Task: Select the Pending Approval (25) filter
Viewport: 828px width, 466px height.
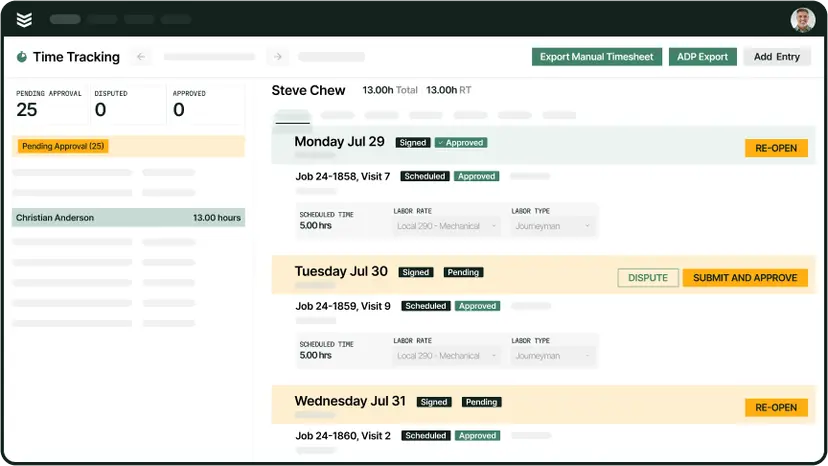Action: click(63, 146)
